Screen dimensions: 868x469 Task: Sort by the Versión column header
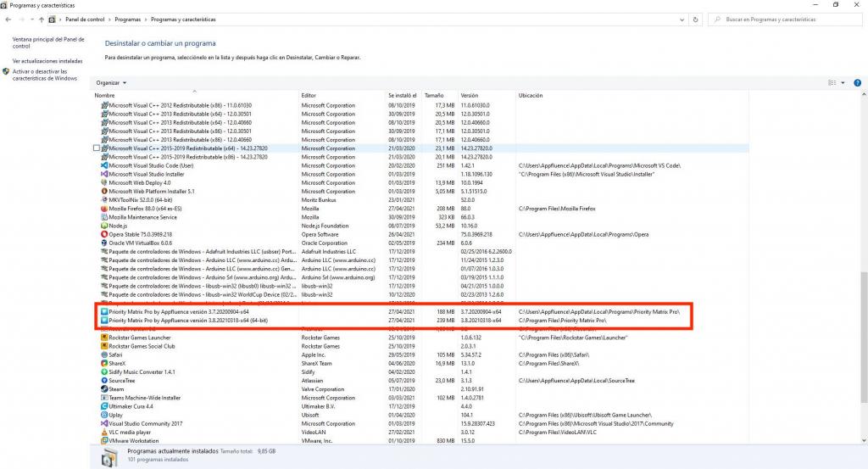pos(469,96)
